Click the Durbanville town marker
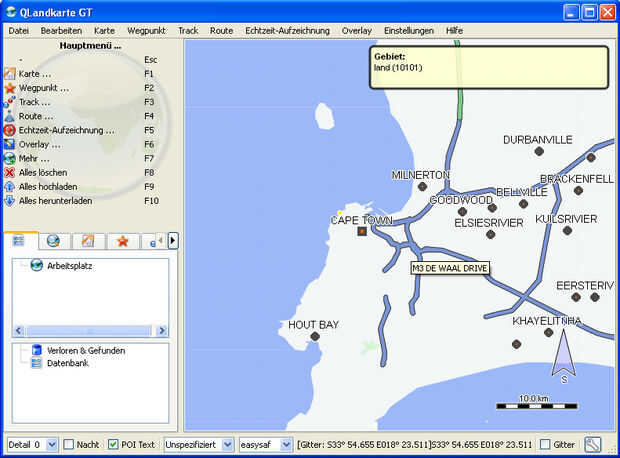Image resolution: width=620 pixels, height=458 pixels. (x=539, y=151)
